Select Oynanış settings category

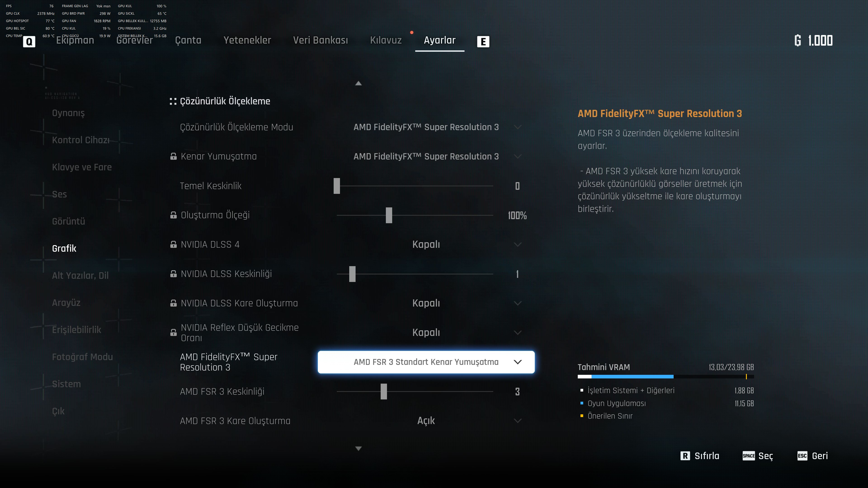[68, 113]
